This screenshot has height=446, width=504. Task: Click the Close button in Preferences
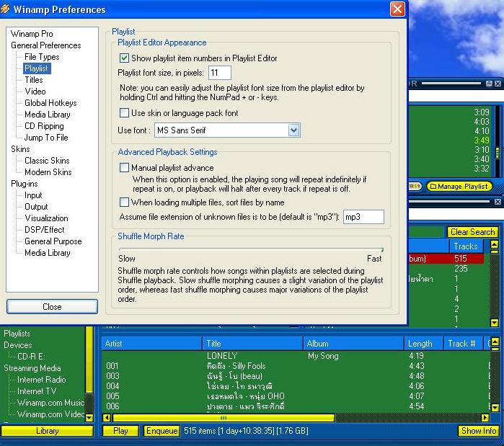(52, 307)
